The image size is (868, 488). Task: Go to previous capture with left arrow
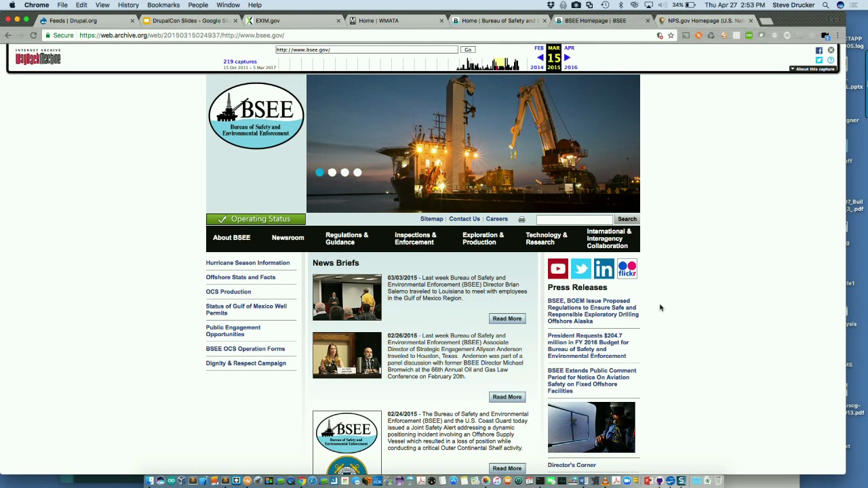[540, 58]
